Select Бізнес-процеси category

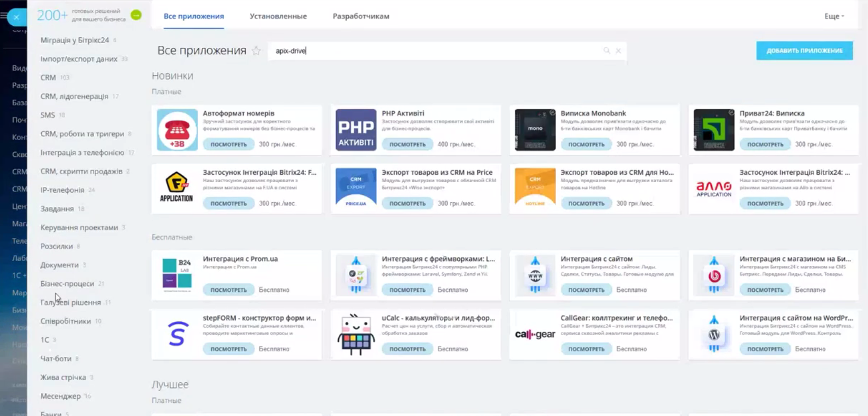(x=67, y=284)
